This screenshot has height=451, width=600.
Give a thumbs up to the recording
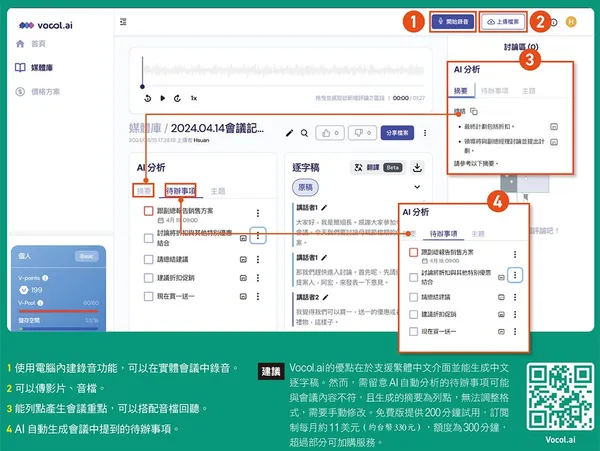[x=330, y=133]
